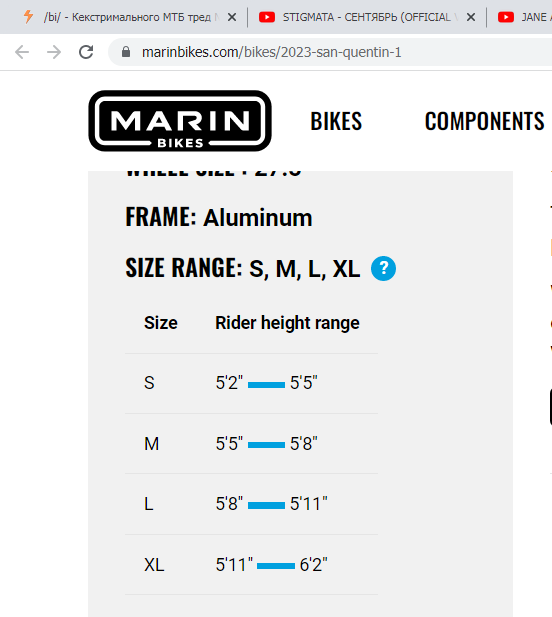Select the XL size row

coord(251,565)
